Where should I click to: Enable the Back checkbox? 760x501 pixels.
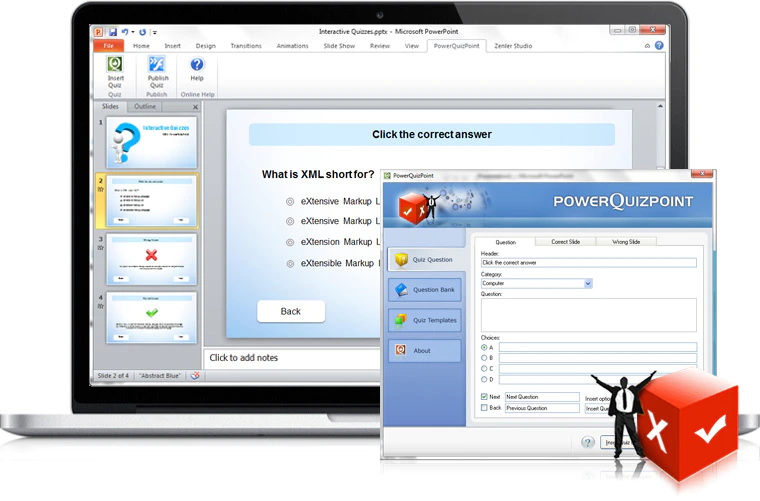[484, 408]
